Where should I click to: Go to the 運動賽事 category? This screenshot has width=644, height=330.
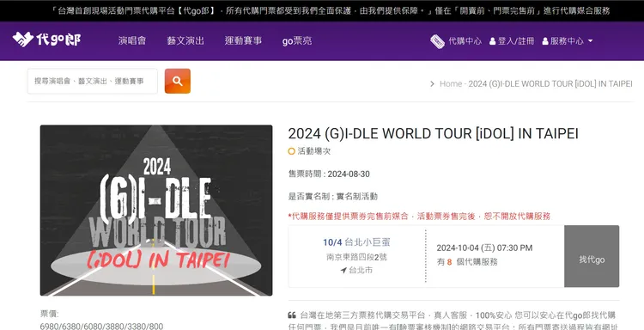point(243,40)
